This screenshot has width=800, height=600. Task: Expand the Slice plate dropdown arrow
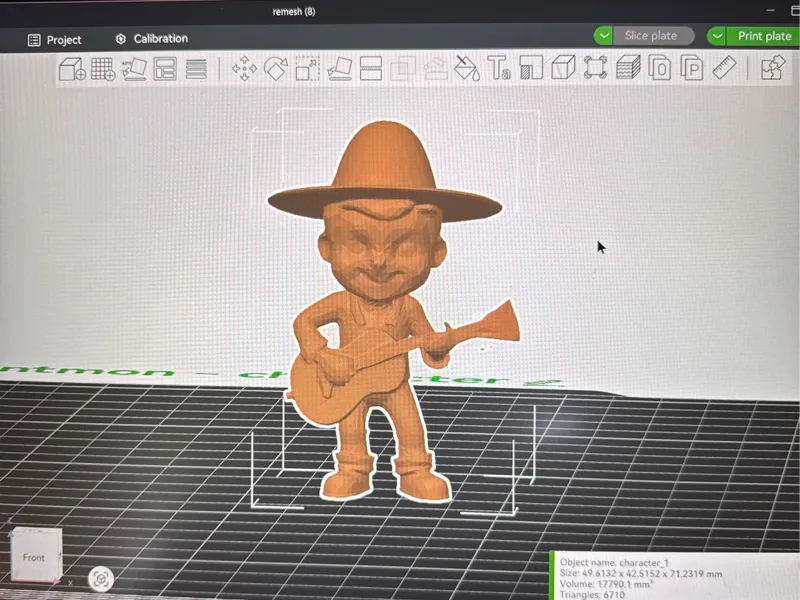(604, 36)
